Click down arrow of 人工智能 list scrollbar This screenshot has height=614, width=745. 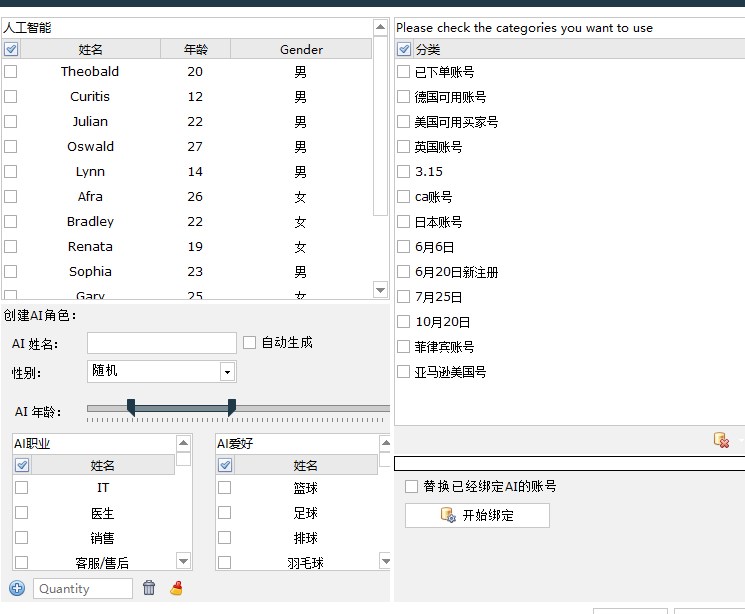pos(380,290)
